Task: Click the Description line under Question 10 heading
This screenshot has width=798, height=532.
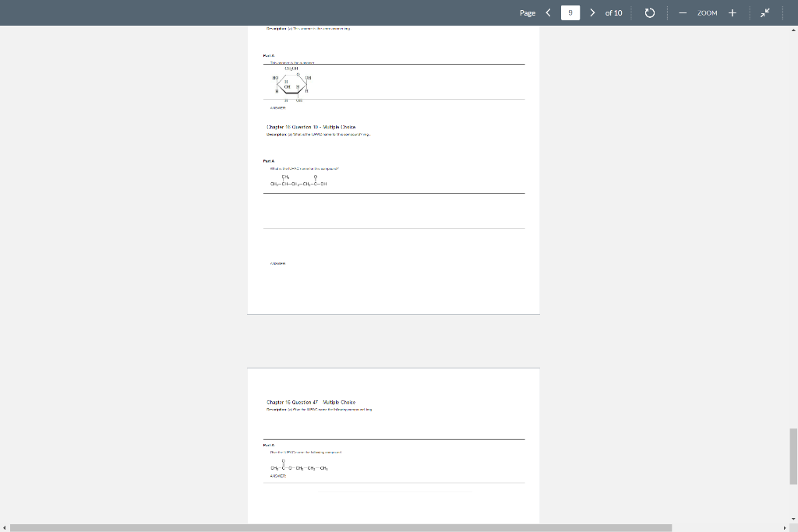Action: click(319, 134)
